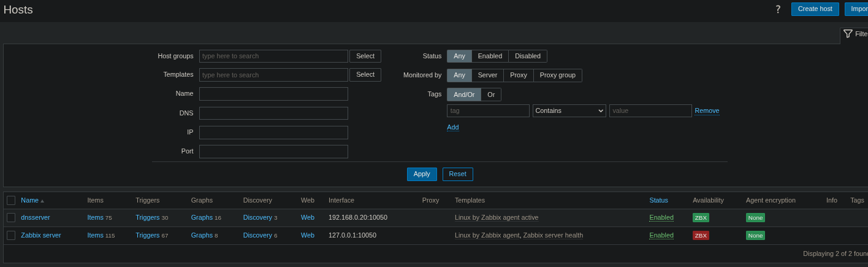Set Monitored by filter to Proxy group
Image resolution: width=868 pixels, height=267 pixels.
(557, 75)
